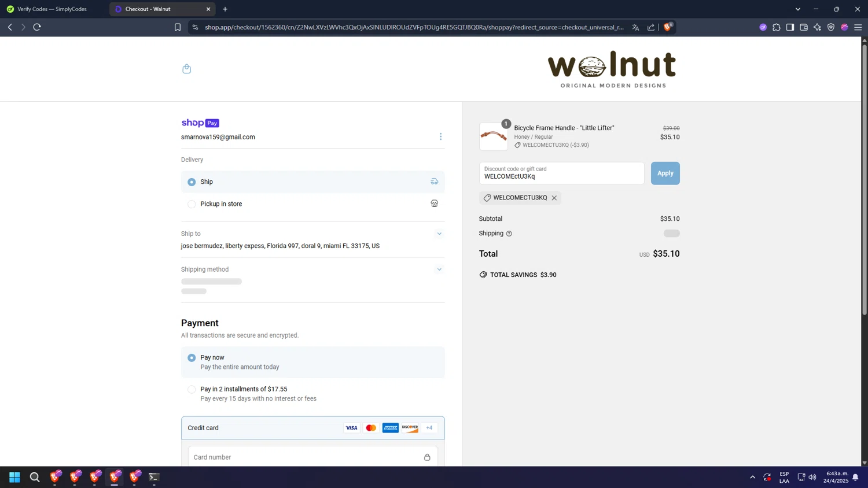Select the Credit card payment header
Screen dimensions: 868x488
(x=313, y=428)
